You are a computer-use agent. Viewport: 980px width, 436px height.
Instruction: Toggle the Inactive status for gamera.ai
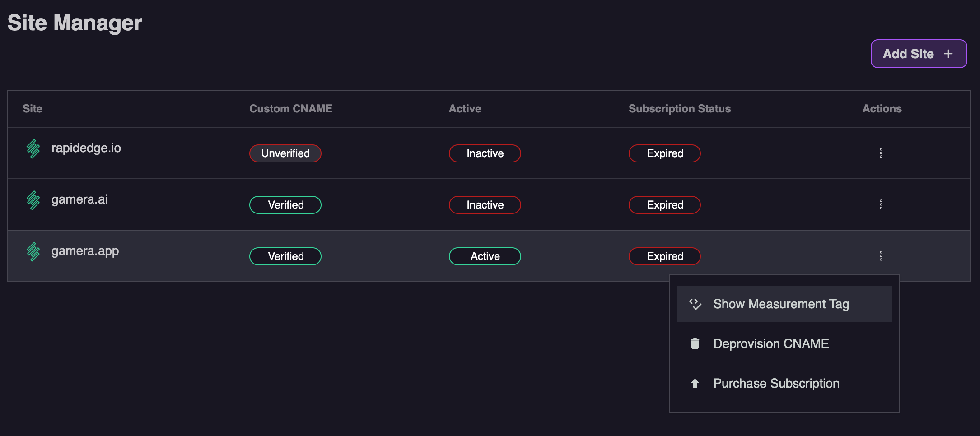coord(485,204)
